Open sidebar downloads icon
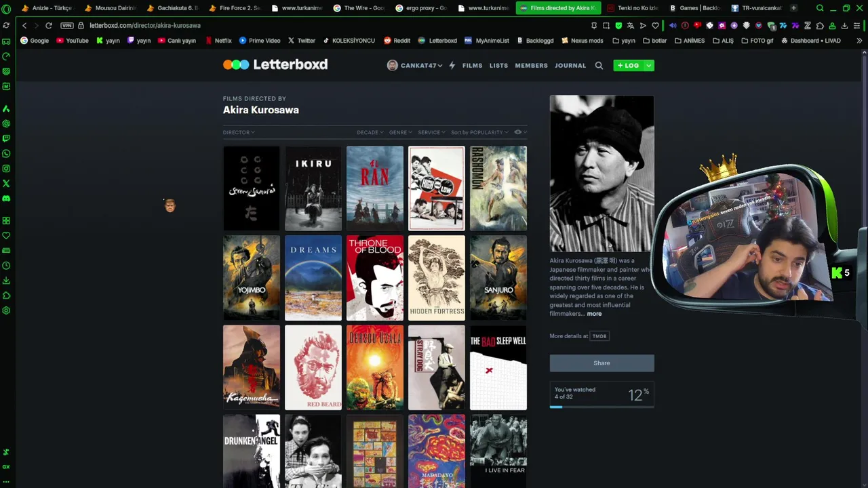The image size is (868, 488). click(6, 281)
